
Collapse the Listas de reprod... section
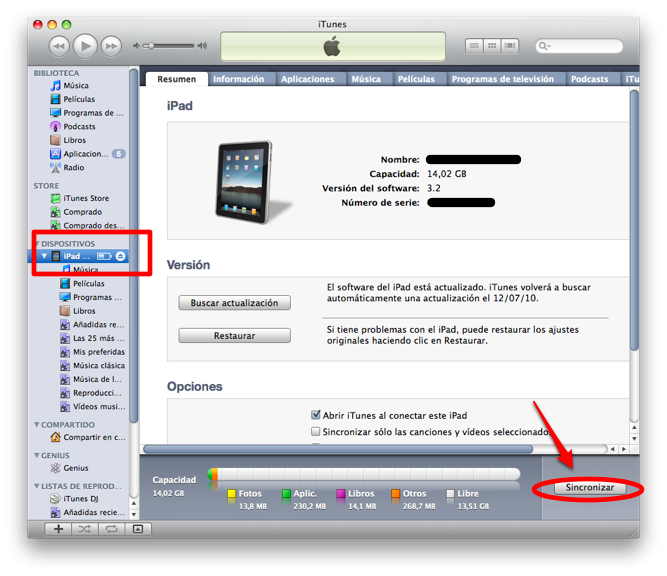tap(37, 486)
